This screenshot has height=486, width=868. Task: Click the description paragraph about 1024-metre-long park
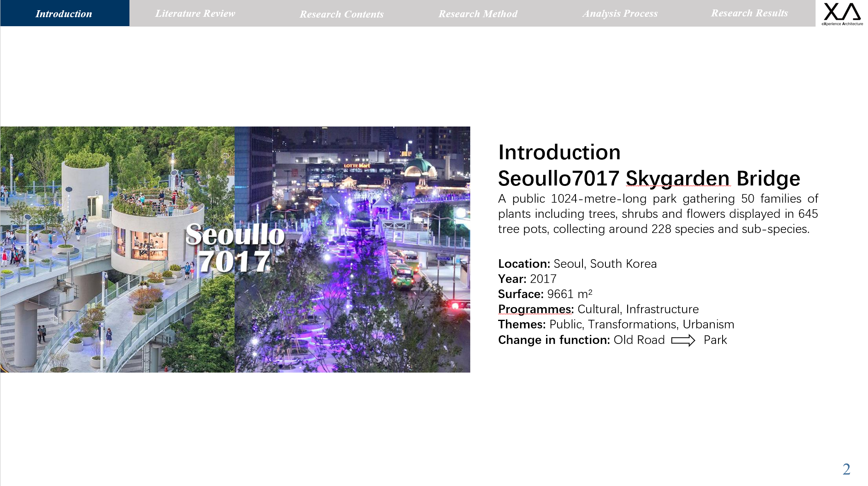(657, 214)
